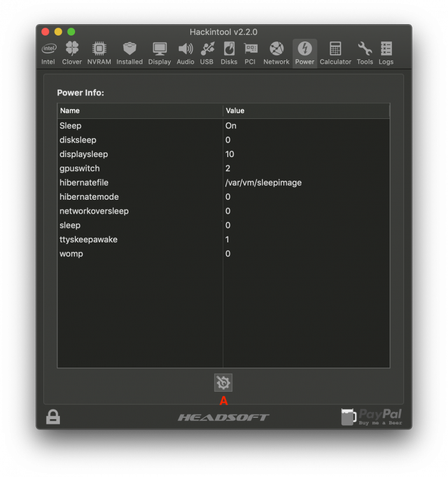Click the gpuswitch value 2
The height and width of the screenshot is (477, 448).
pyautogui.click(x=228, y=169)
